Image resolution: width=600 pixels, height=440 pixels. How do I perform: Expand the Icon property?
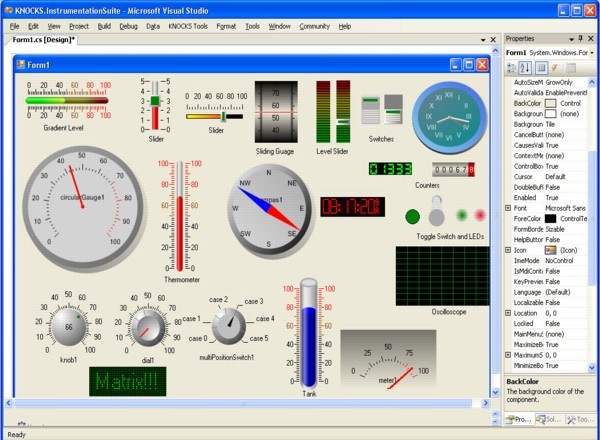pyautogui.click(x=508, y=250)
